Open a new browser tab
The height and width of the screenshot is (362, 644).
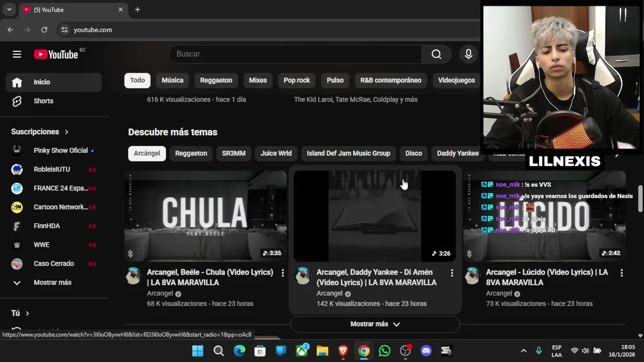[x=137, y=10]
